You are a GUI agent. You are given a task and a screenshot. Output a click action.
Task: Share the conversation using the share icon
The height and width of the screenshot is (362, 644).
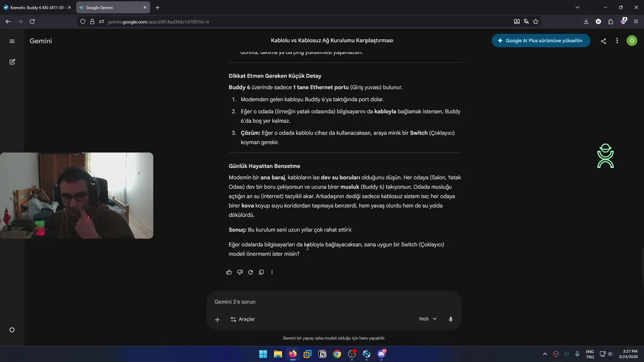click(603, 41)
